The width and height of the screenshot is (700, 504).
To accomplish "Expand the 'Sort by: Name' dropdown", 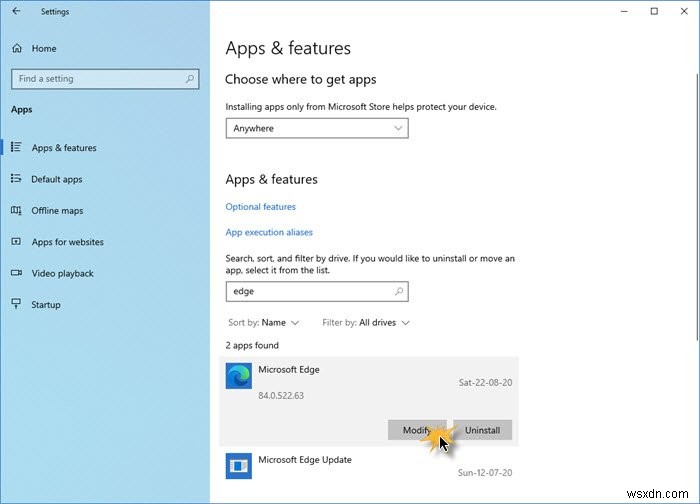I will 263,323.
